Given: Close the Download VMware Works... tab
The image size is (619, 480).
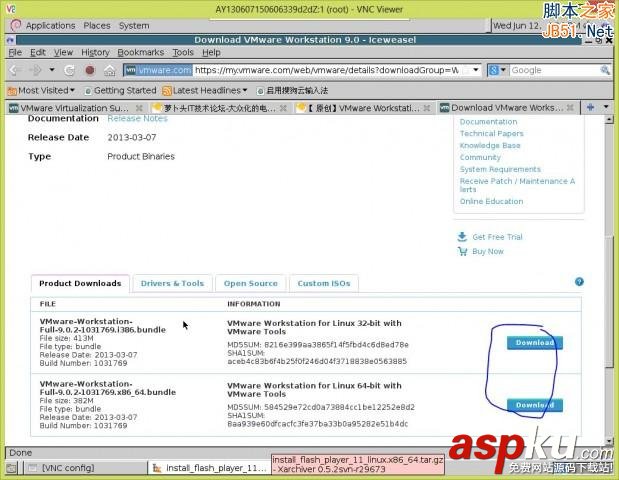Looking at the screenshot, I should tap(570, 107).
